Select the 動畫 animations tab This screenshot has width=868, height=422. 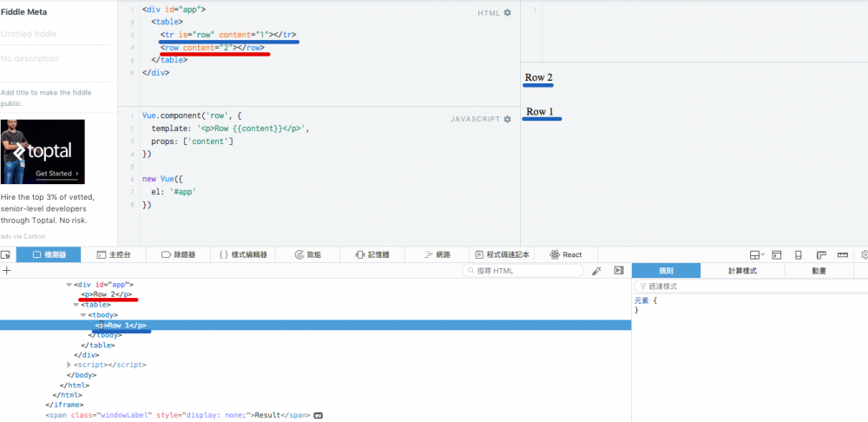(x=819, y=271)
